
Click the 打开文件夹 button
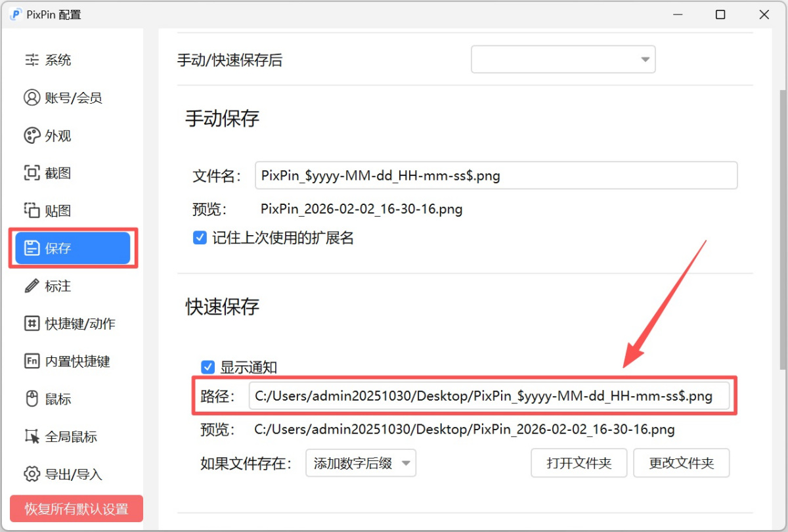pos(579,463)
